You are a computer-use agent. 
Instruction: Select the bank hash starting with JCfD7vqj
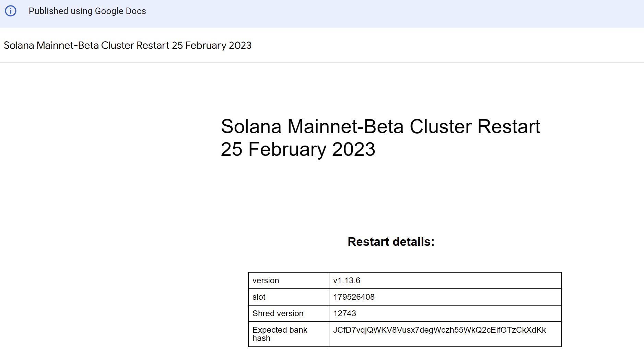(439, 330)
